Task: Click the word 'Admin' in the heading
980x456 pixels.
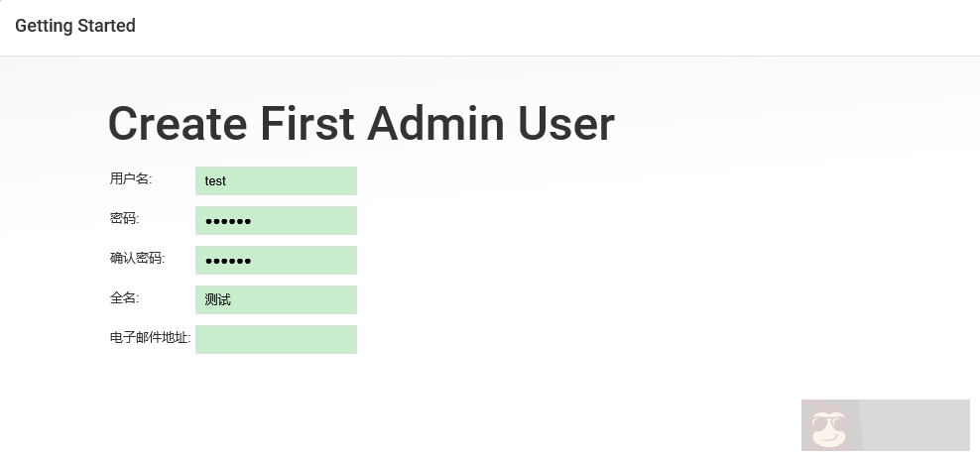Action: coord(435,124)
